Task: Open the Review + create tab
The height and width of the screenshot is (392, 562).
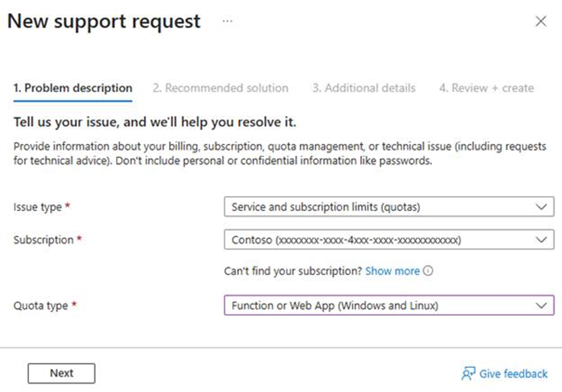Action: [x=486, y=88]
